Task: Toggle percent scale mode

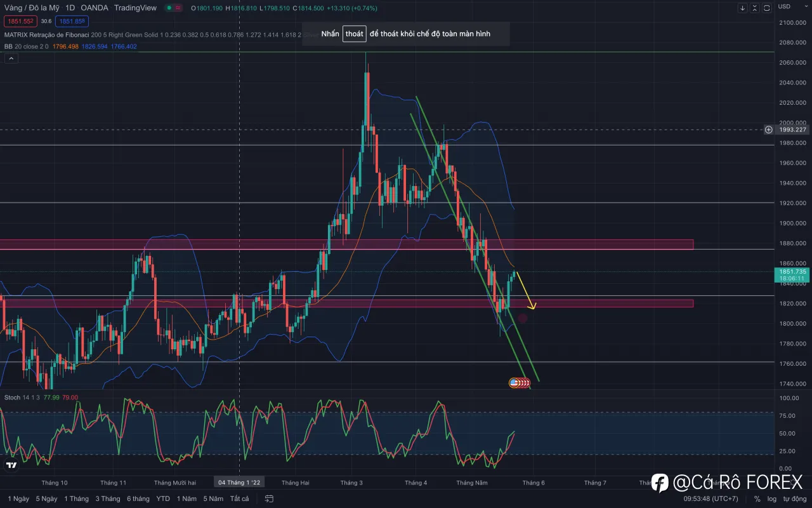Action: [757, 499]
